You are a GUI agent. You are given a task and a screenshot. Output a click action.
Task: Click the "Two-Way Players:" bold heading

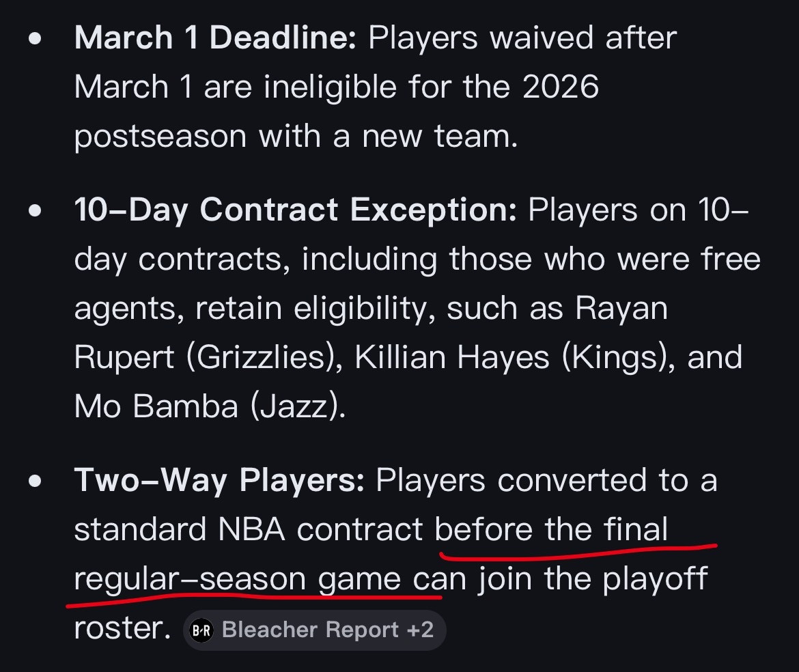coord(219,481)
